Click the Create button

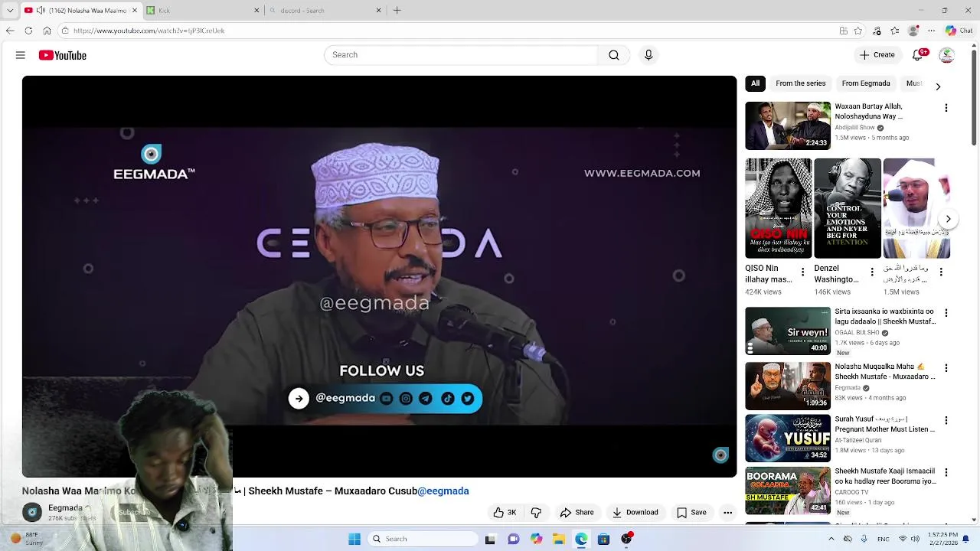877,55
